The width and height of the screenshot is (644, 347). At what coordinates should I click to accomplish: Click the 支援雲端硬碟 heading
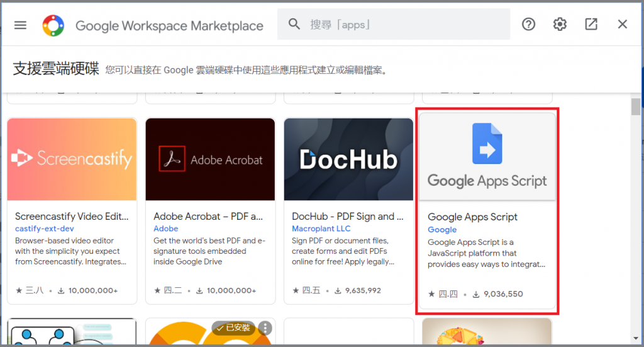pyautogui.click(x=56, y=69)
